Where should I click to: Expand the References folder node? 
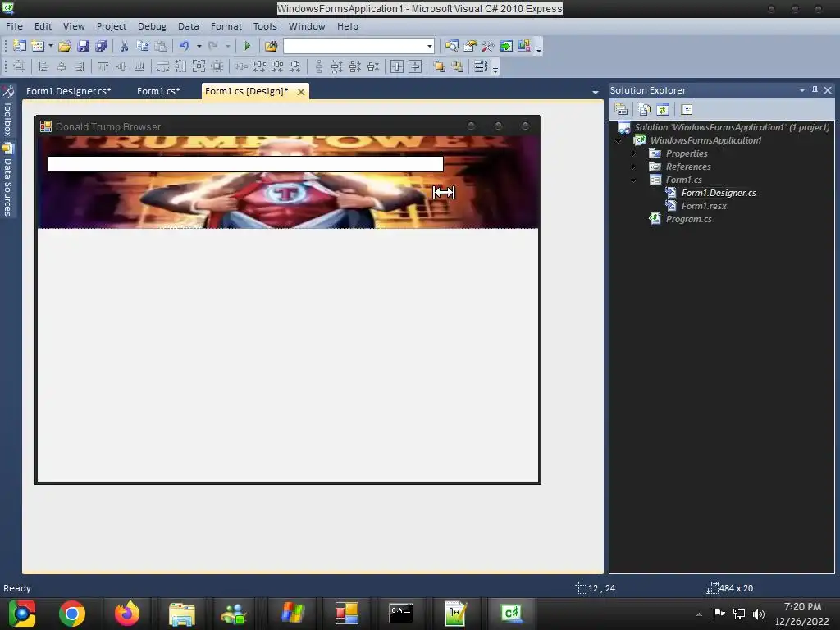tap(634, 167)
